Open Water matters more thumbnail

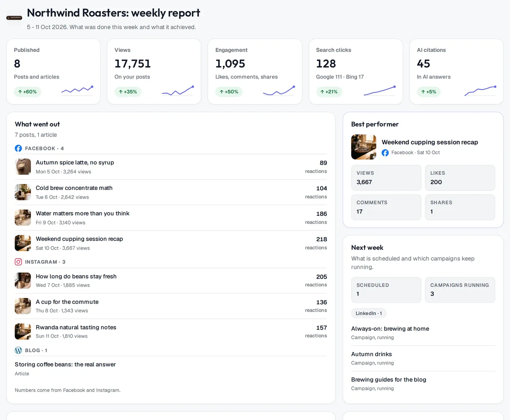[23, 218]
